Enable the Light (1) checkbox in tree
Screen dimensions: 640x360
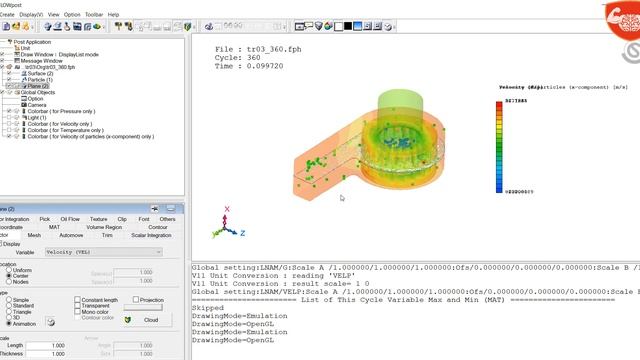pyautogui.click(x=9, y=118)
